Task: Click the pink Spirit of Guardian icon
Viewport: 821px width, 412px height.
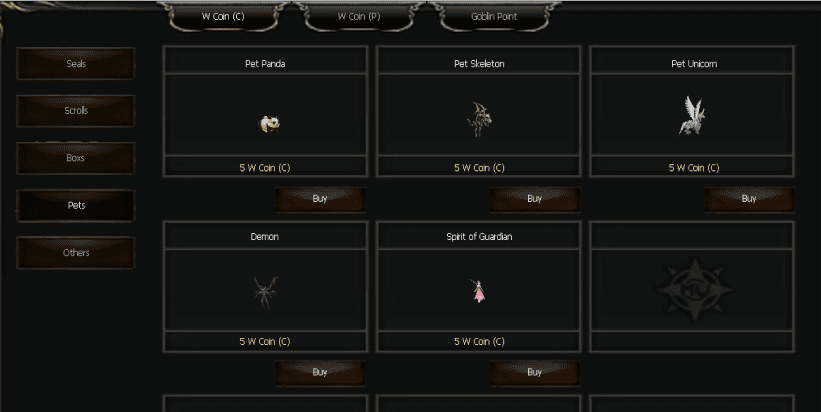Action: click(478, 291)
